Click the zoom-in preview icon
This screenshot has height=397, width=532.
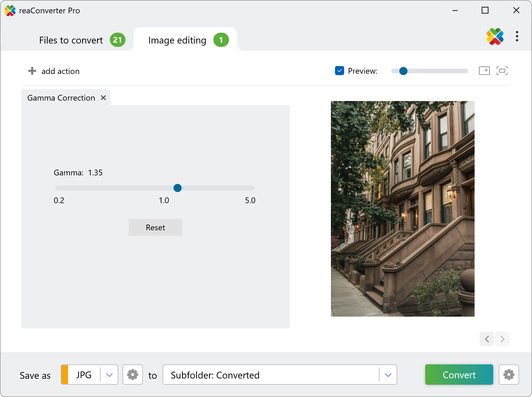point(484,71)
